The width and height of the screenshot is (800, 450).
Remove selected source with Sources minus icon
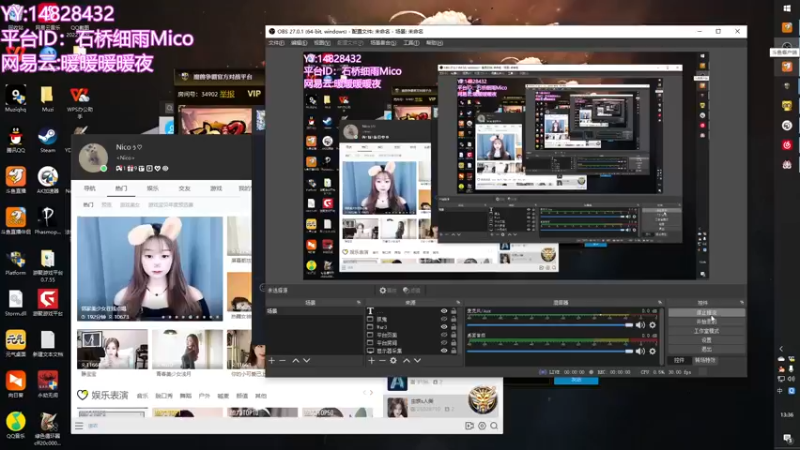[x=382, y=360]
